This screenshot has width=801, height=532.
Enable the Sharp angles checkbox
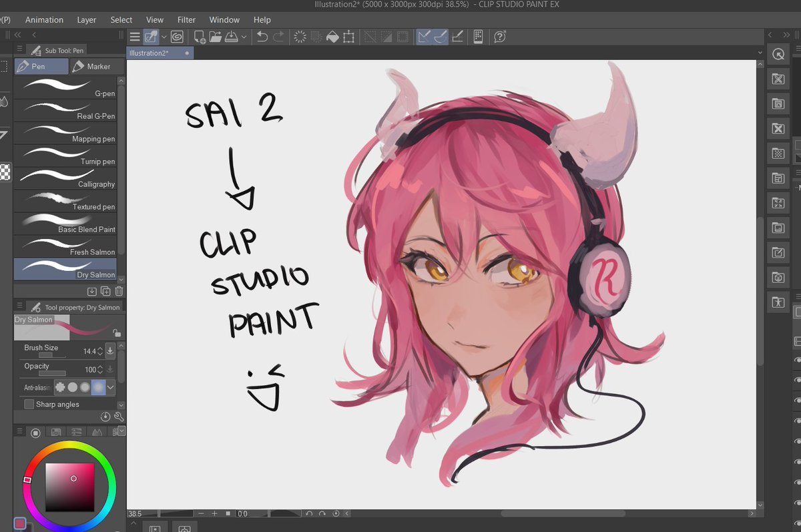click(x=29, y=404)
